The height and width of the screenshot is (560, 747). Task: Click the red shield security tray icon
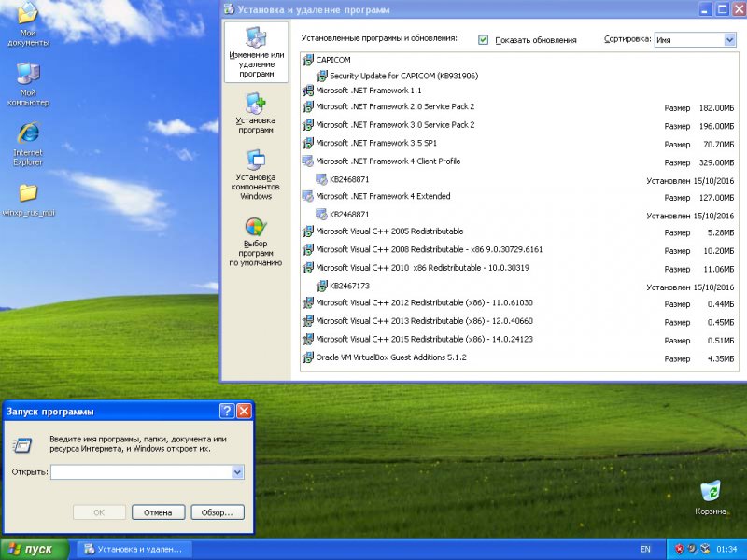tap(680, 549)
